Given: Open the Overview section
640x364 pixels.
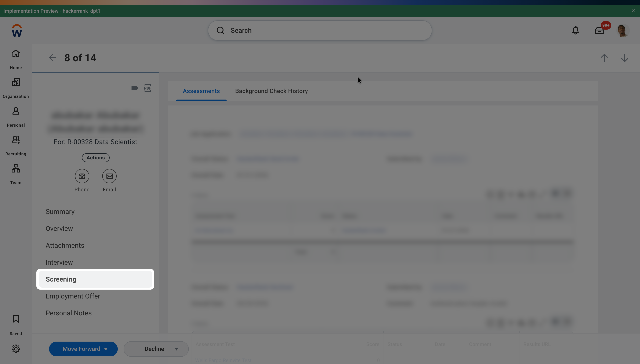Looking at the screenshot, I should click(59, 229).
